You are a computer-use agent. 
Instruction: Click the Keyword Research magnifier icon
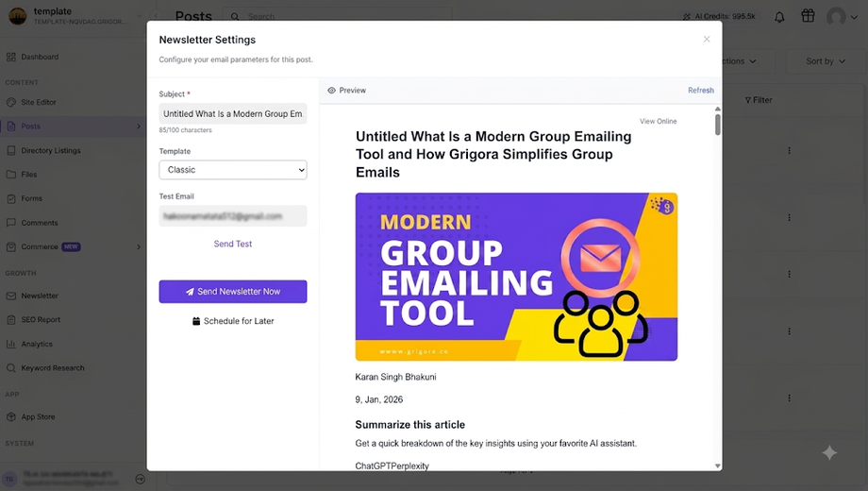(x=11, y=368)
